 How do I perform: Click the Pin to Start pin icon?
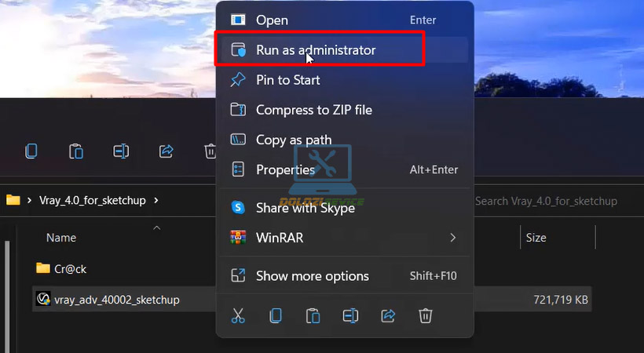coord(238,80)
